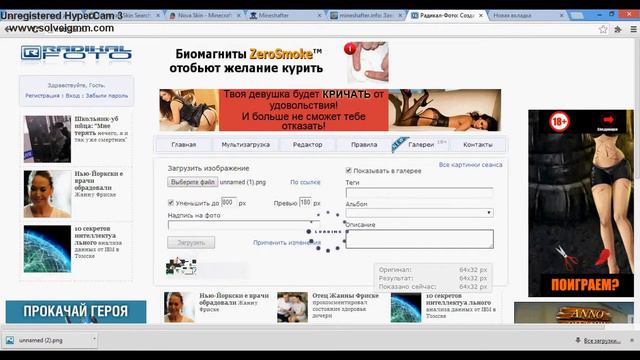Image resolution: width=640 pixels, height=360 pixels.
Task: Click the Теги input field
Action: [x=419, y=192]
